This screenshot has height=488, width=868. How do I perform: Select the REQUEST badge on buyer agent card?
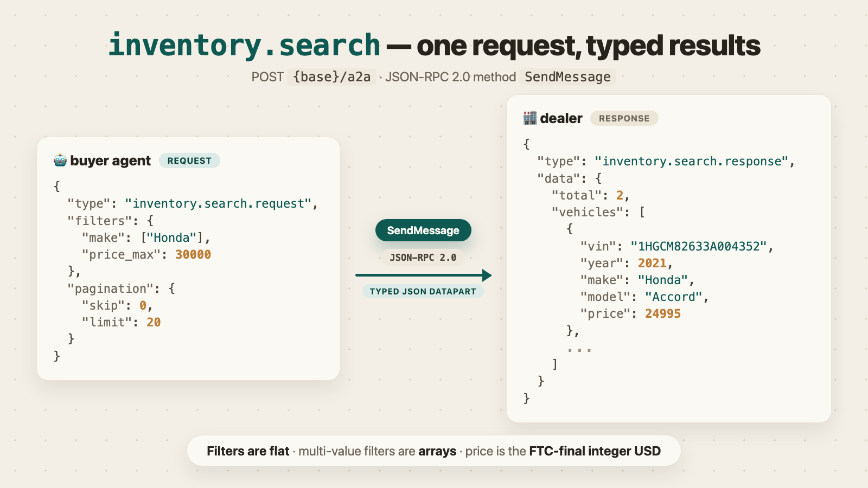click(x=189, y=160)
